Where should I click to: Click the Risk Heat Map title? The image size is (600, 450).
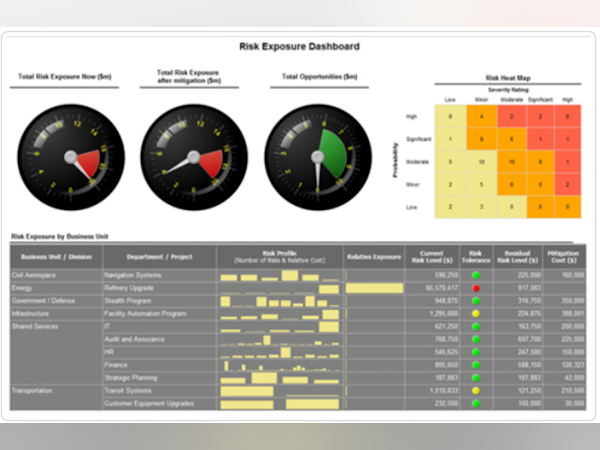508,78
